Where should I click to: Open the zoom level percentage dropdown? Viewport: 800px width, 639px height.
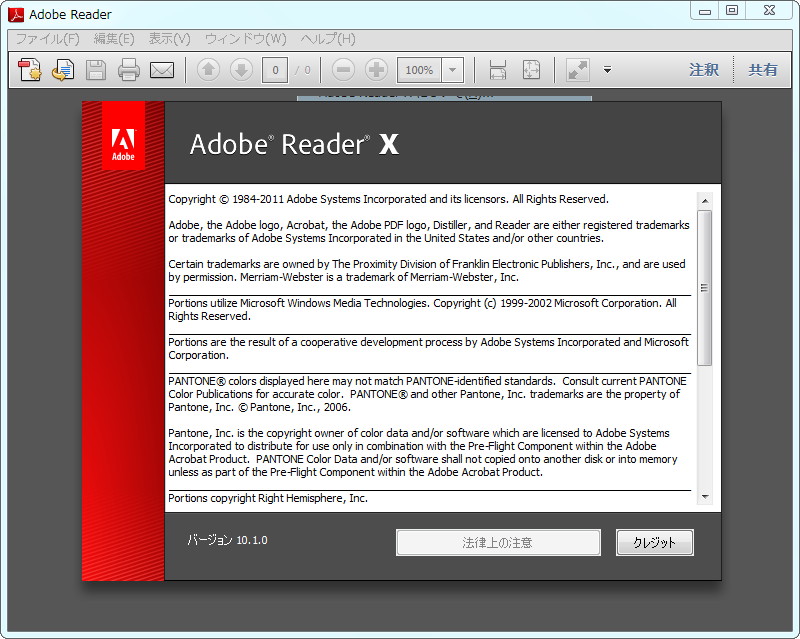tap(452, 70)
